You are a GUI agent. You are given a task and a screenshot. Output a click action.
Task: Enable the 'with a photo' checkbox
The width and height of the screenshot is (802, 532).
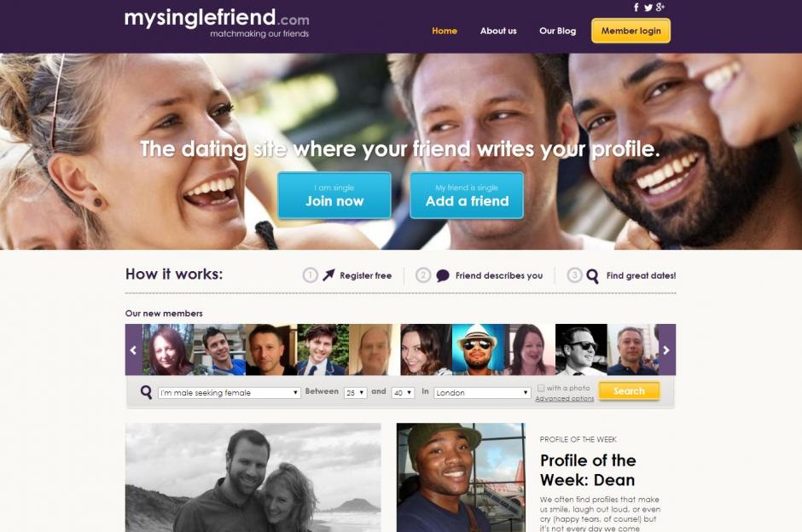(x=541, y=388)
